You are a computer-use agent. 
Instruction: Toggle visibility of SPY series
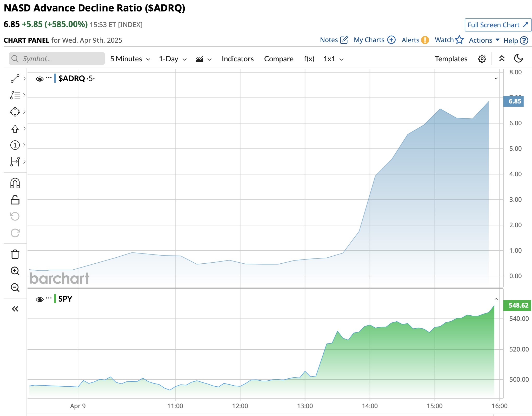[39, 299]
